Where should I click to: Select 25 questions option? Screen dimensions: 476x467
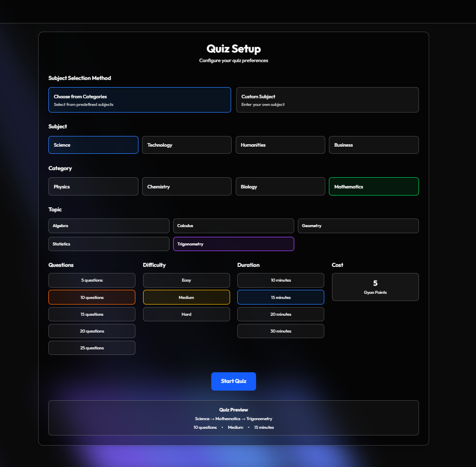pyautogui.click(x=92, y=348)
